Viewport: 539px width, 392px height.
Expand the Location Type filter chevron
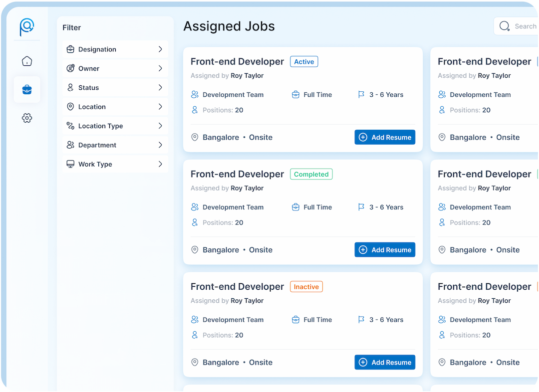[160, 126]
